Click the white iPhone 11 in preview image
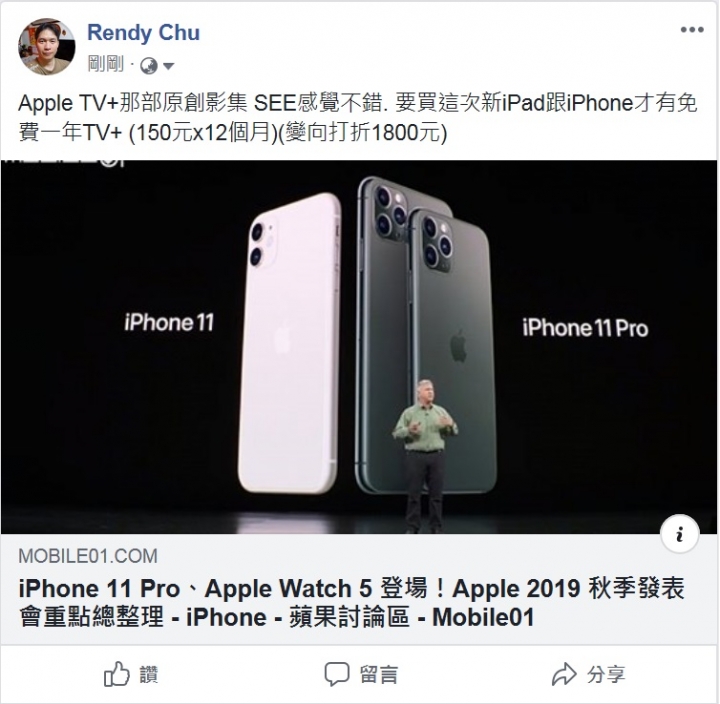 click(290, 343)
